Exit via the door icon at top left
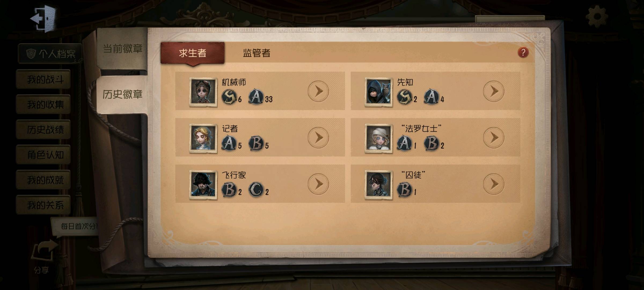This screenshot has width=644, height=290. coord(43,18)
